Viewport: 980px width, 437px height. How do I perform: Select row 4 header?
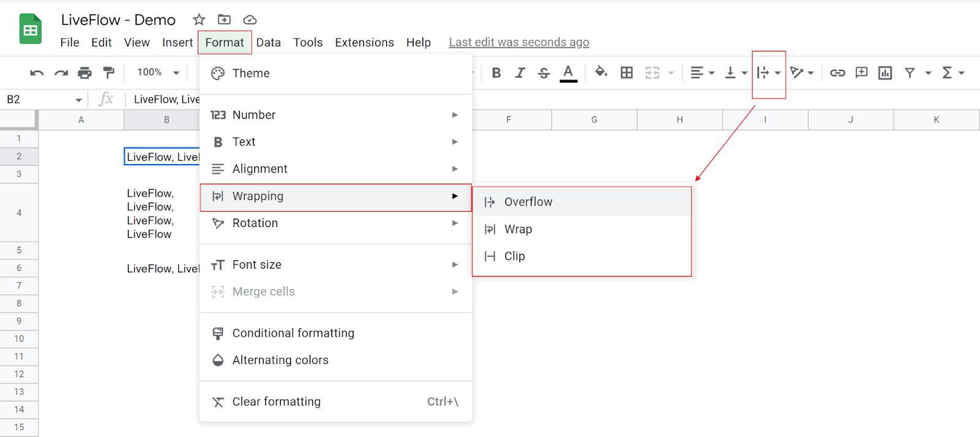click(19, 213)
